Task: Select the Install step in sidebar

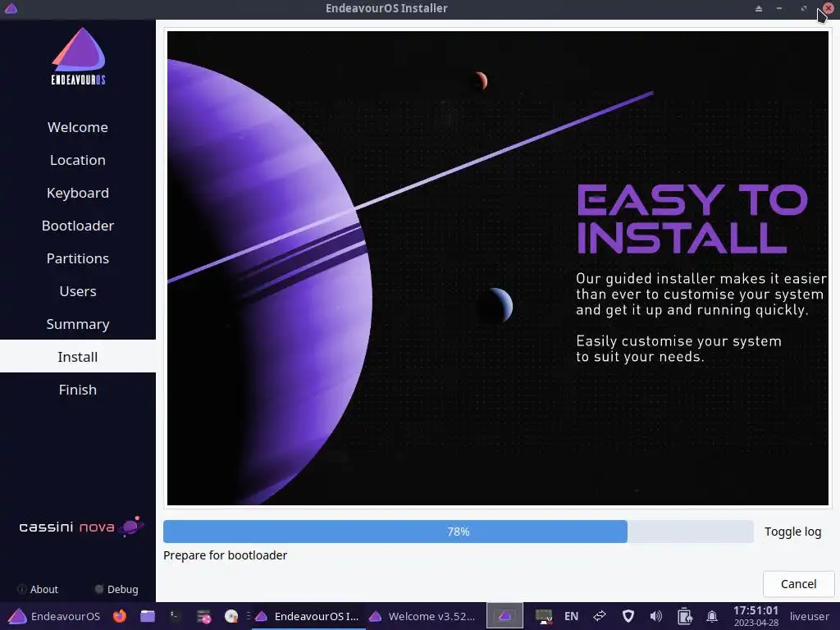Action: point(78,357)
